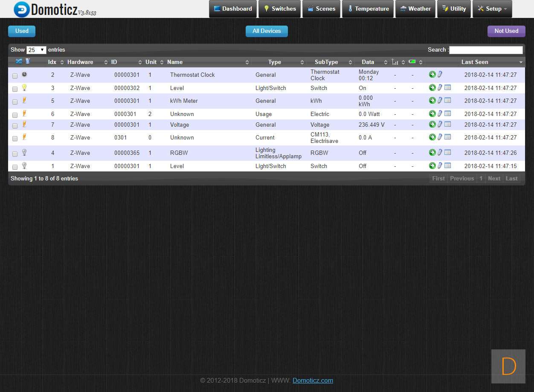Expand the Setup menu dropdown
This screenshot has height=392, width=534.
tap(492, 9)
